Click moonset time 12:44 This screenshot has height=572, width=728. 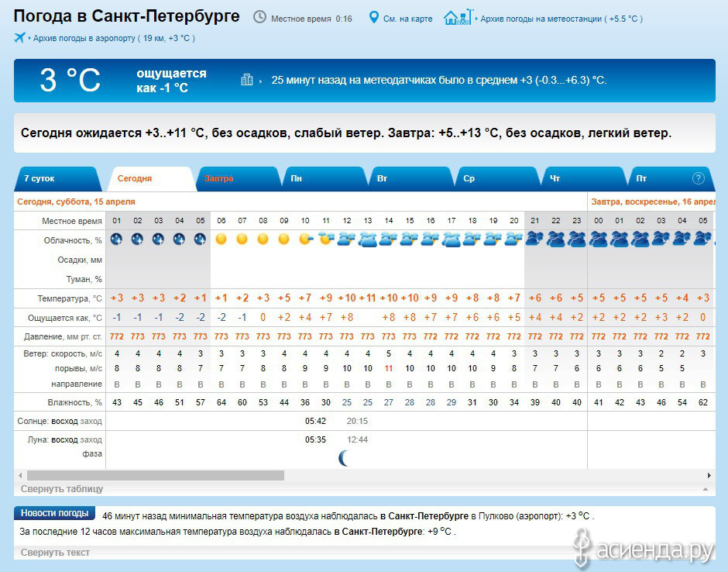tap(357, 439)
